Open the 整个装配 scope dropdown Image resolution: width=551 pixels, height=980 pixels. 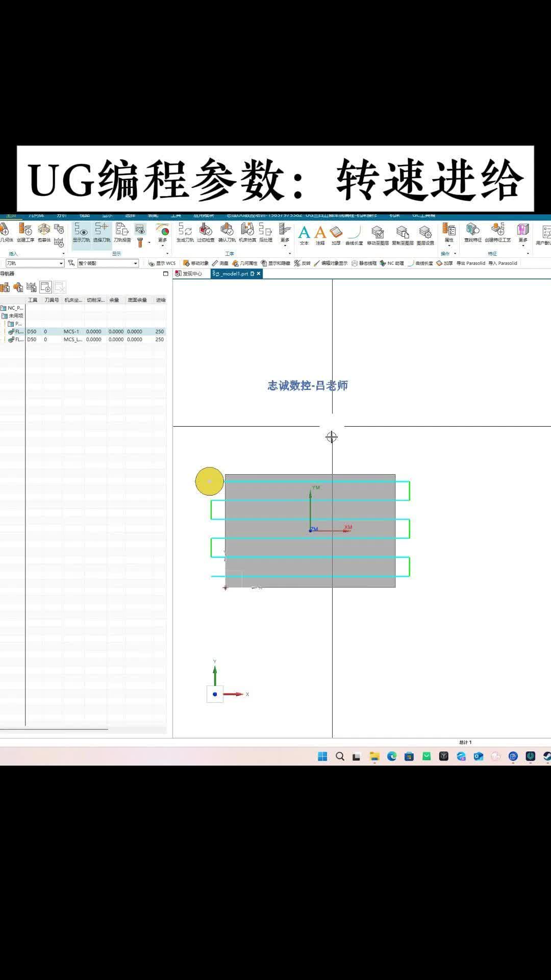[x=135, y=263]
